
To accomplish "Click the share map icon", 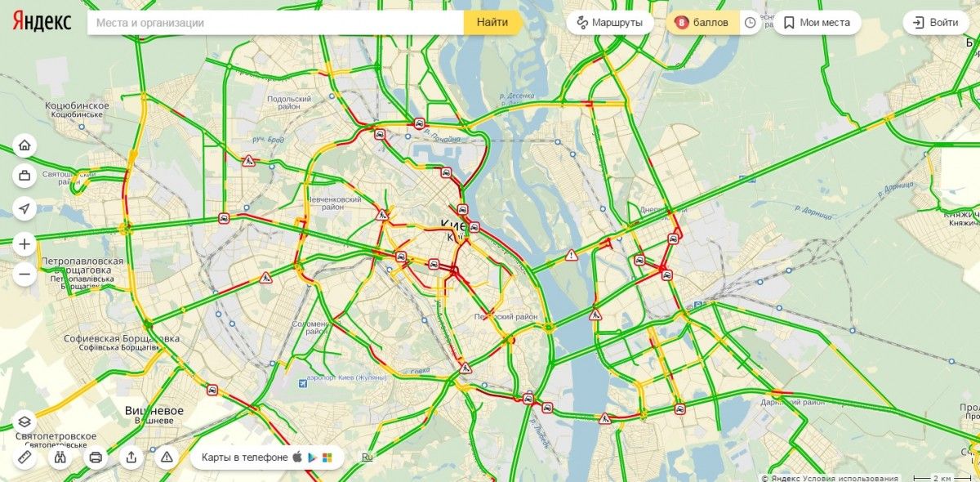I will (x=131, y=457).
